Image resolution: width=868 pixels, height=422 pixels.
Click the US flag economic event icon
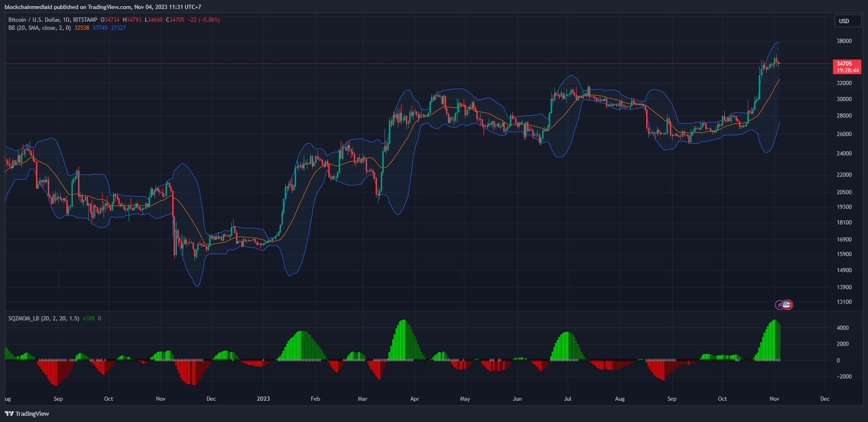pos(787,305)
